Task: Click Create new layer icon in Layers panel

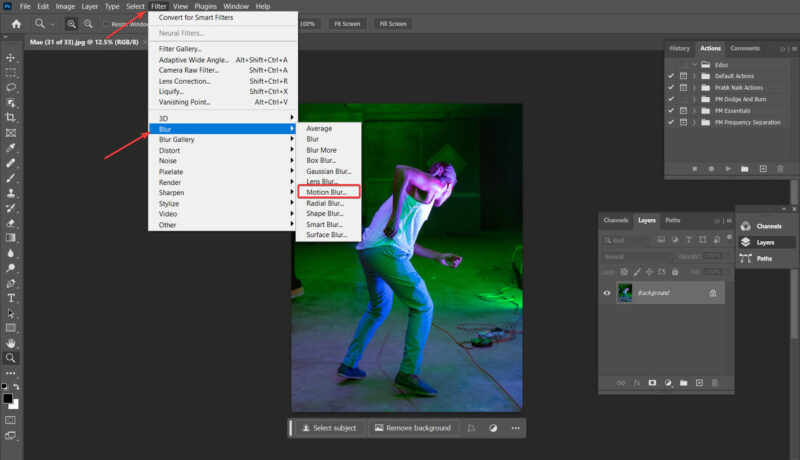Action: pyautogui.click(x=699, y=382)
